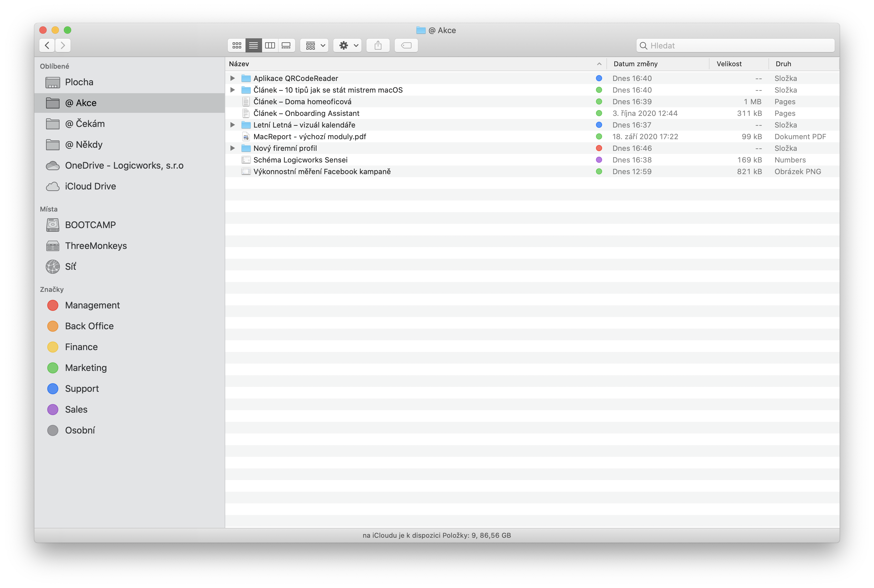Expand the Aplikace QRCodeReader folder
874x588 pixels.
click(233, 78)
